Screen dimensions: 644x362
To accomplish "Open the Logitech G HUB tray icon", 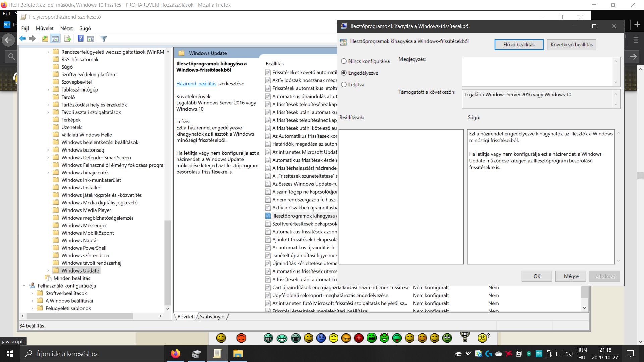I will coord(489,354).
